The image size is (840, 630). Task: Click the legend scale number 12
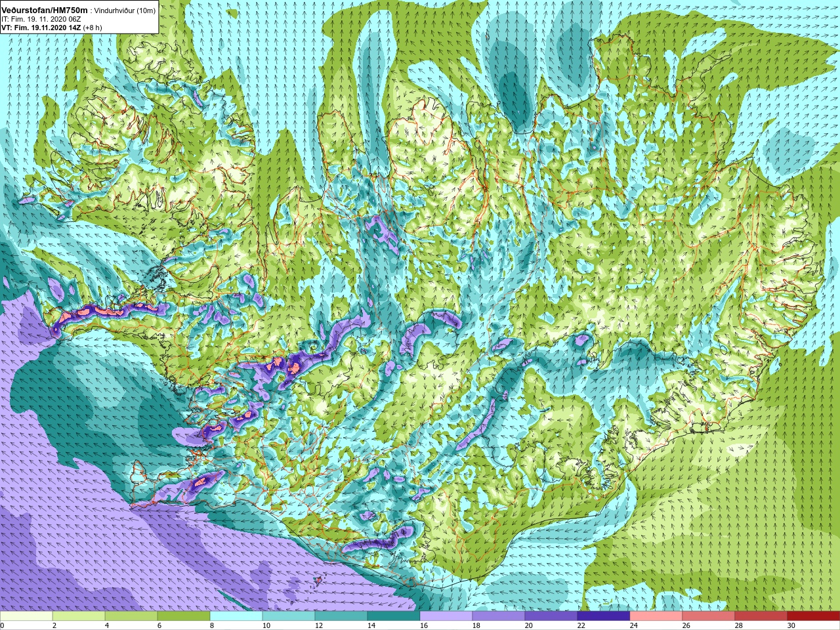point(318,625)
